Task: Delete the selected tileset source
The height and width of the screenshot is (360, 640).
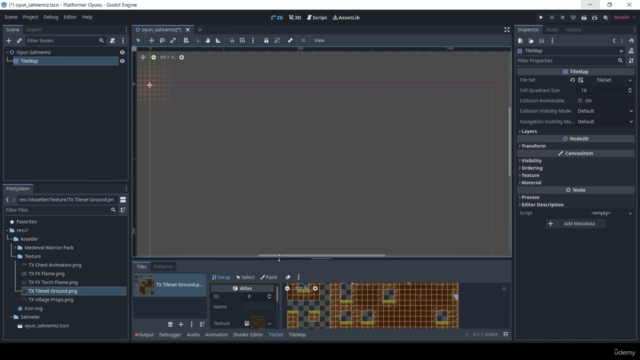Action: pyautogui.click(x=170, y=324)
